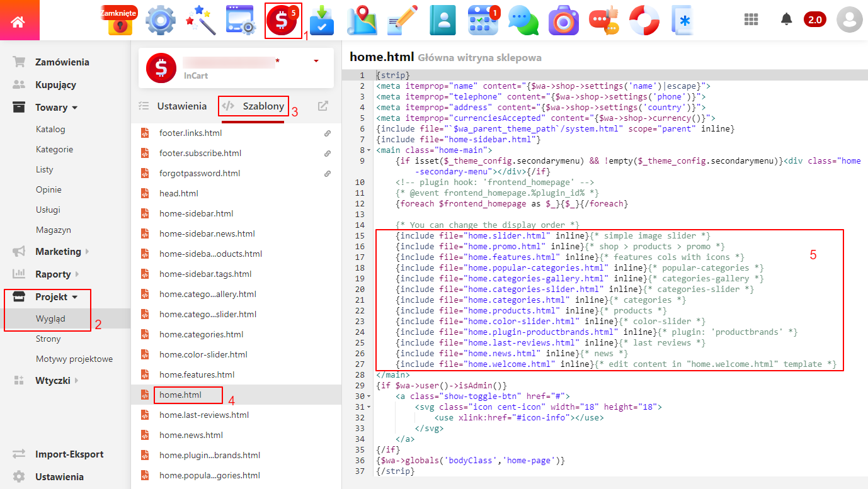This screenshot has width=868, height=489.
Task: Open Ustawienia at sidebar bottom
Action: click(x=59, y=476)
